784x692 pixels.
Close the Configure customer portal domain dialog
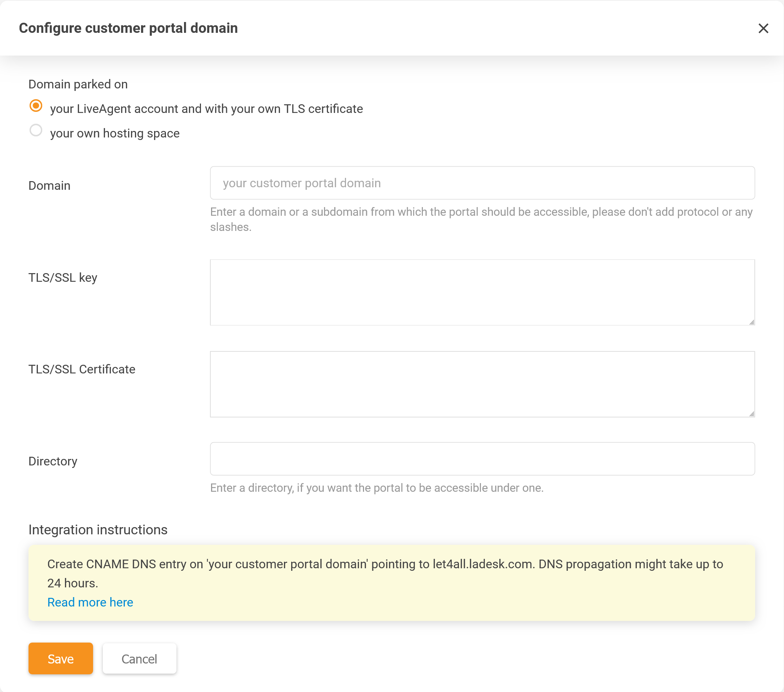click(x=763, y=29)
